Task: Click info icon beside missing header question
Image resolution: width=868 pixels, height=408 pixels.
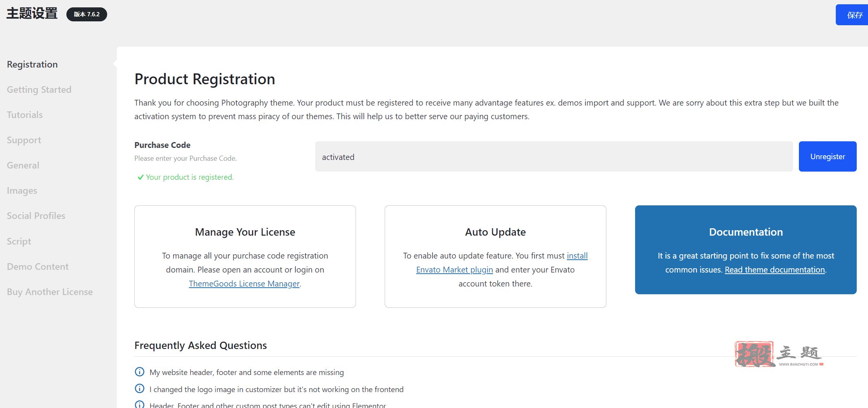Action: click(139, 372)
